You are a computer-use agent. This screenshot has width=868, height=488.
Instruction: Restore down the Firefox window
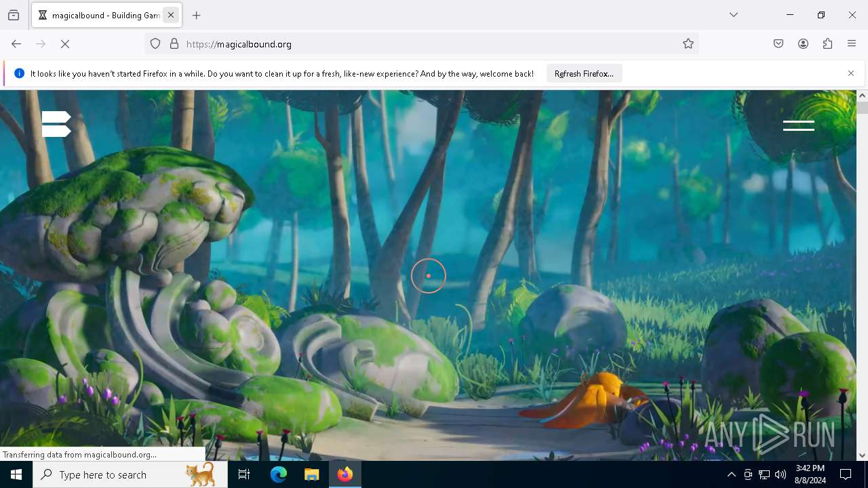point(821,15)
